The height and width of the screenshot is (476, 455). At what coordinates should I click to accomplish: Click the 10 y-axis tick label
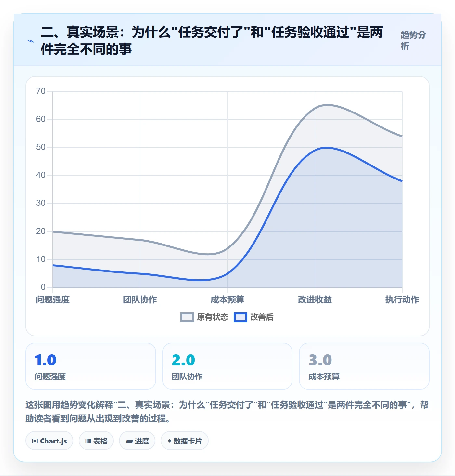click(41, 259)
